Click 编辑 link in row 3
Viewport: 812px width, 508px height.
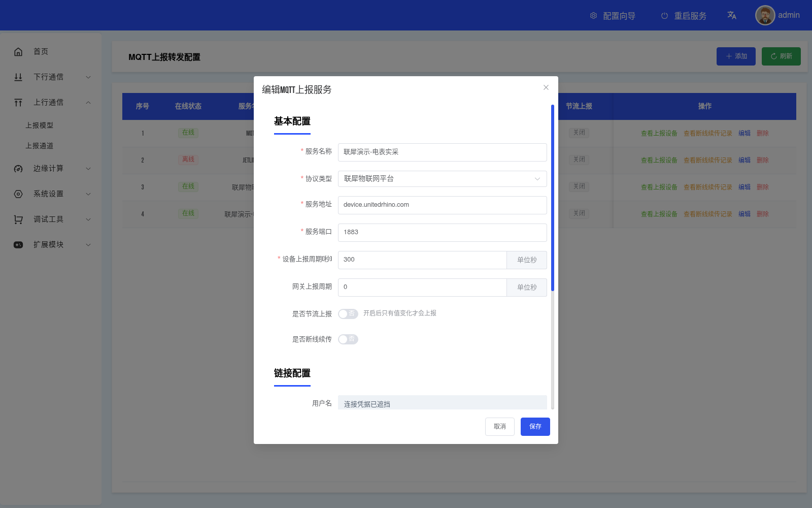745,187
